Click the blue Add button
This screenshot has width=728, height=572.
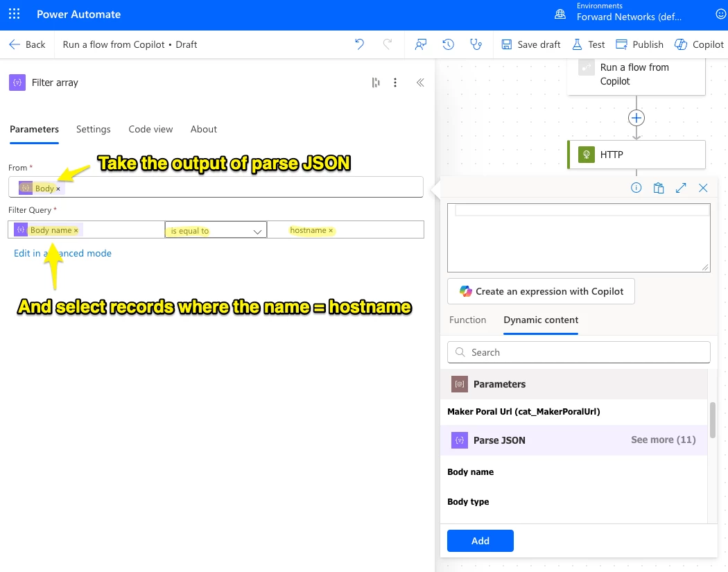(480, 540)
